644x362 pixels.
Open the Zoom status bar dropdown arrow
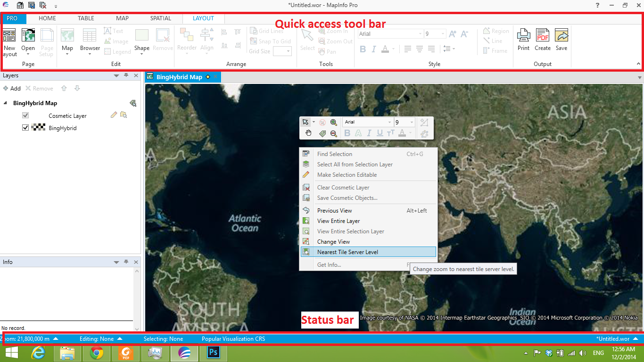click(56, 339)
